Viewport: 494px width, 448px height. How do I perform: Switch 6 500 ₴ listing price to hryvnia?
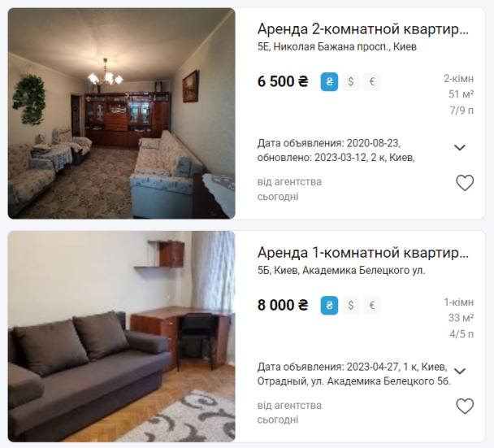(x=329, y=82)
